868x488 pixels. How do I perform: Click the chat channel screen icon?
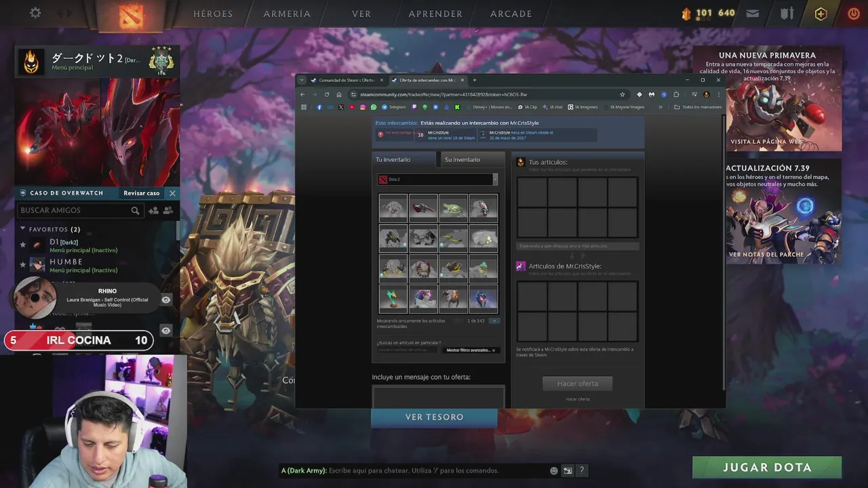568,470
